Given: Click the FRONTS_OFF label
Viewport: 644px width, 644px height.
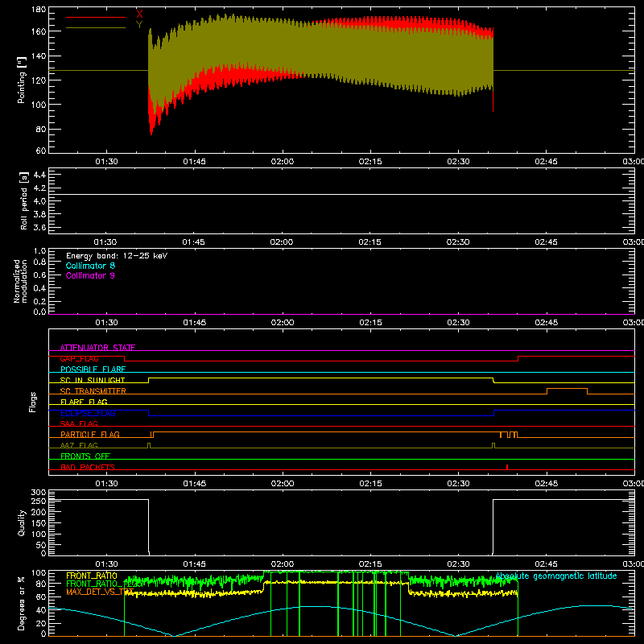Looking at the screenshot, I should tap(85, 456).
